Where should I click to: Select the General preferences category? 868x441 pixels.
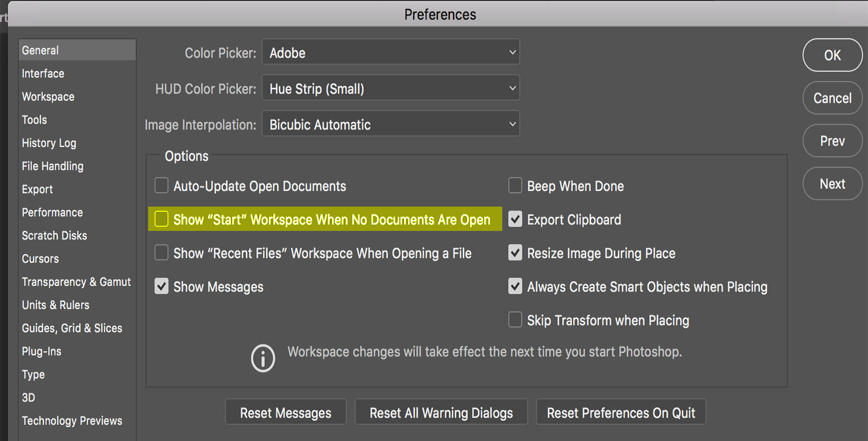pyautogui.click(x=77, y=50)
